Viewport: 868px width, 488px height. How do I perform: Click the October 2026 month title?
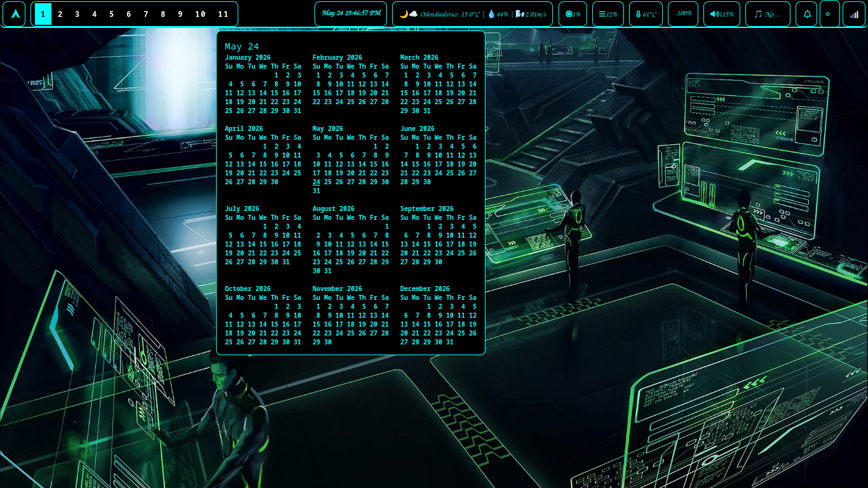click(248, 288)
